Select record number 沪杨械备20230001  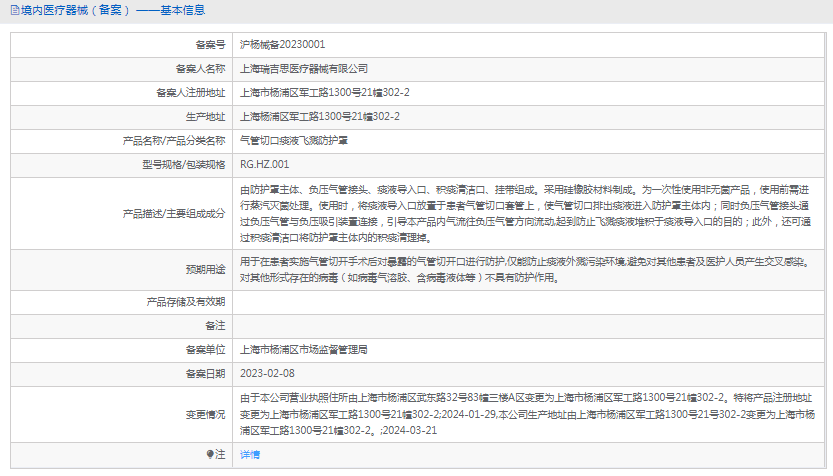coord(282,45)
